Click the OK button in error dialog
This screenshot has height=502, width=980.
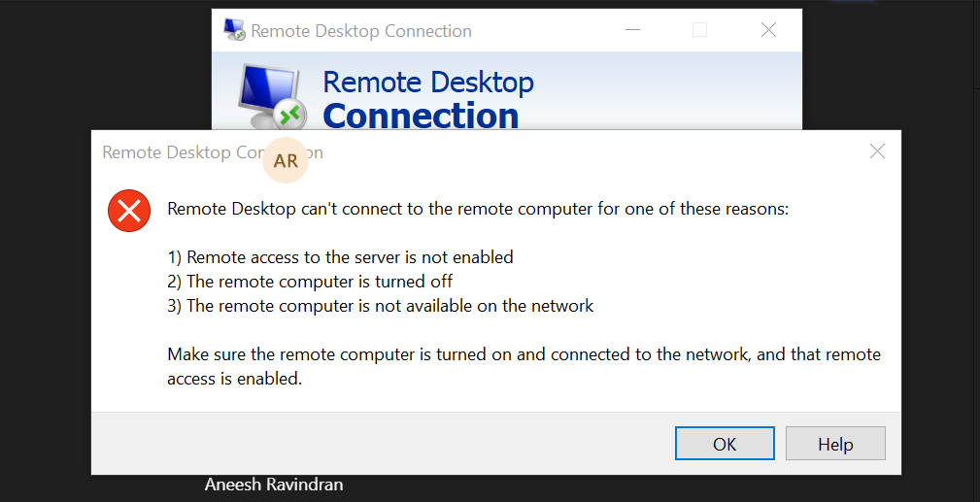pyautogui.click(x=725, y=443)
